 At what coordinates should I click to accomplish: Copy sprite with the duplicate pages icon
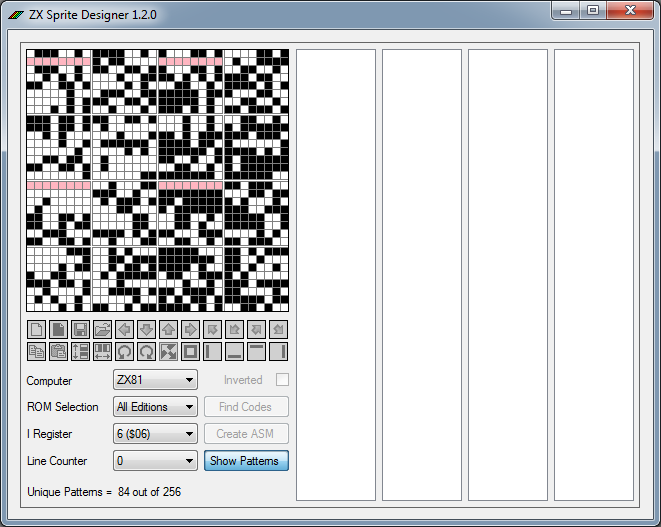[37, 351]
